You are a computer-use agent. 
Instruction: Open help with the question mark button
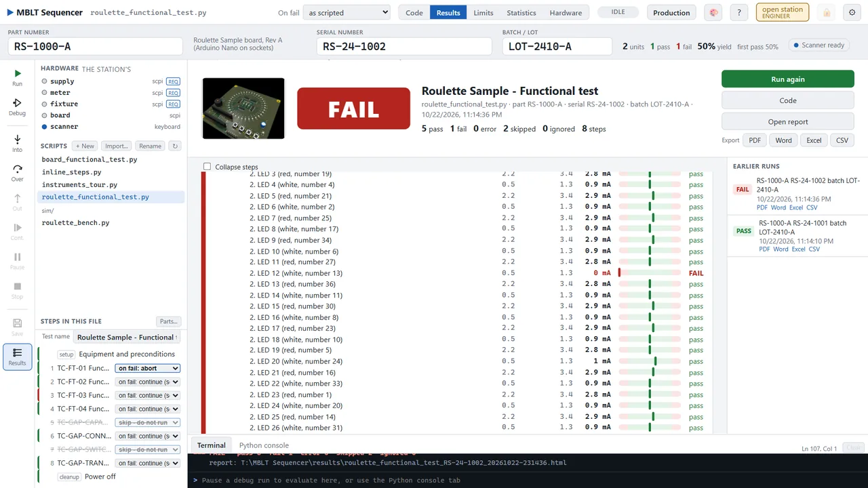coord(739,12)
